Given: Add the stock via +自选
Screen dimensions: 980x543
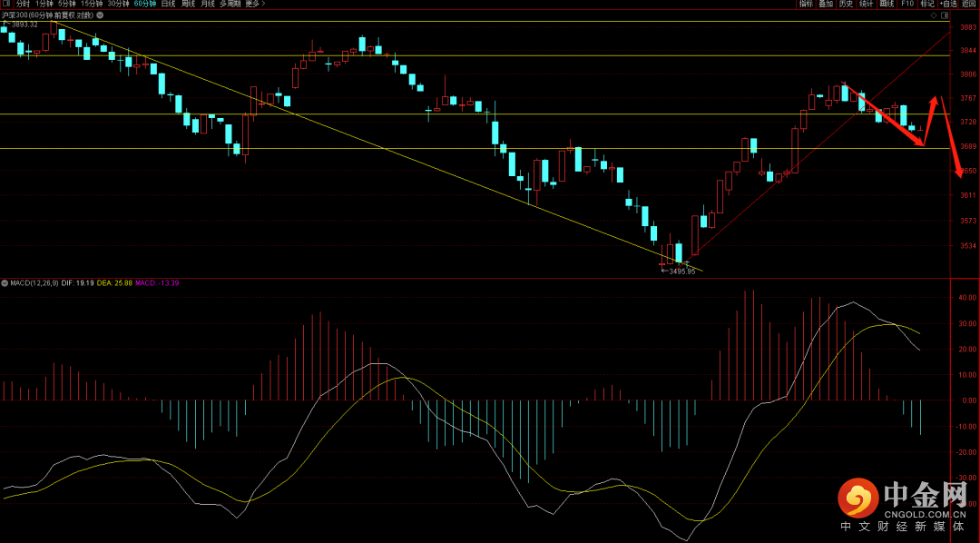Looking at the screenshot, I should point(948,4).
